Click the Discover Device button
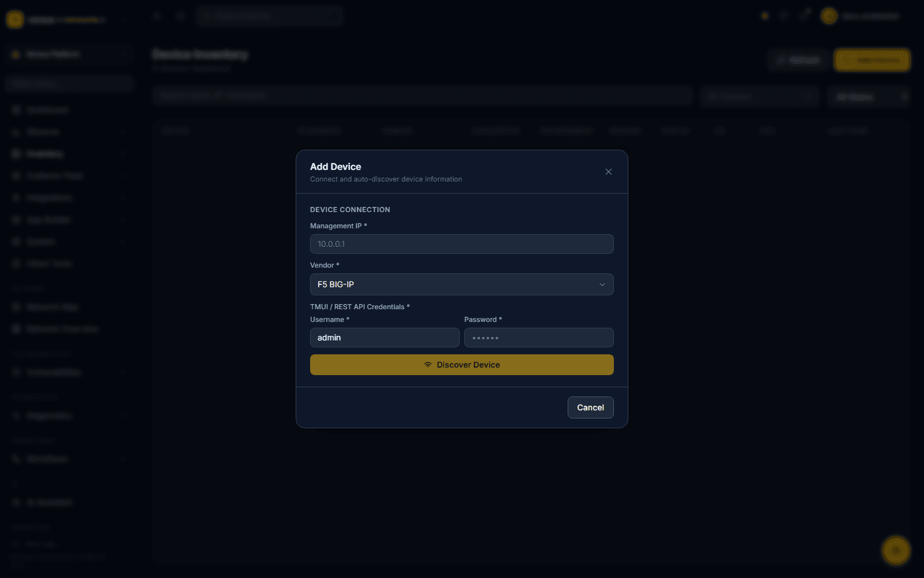924x578 pixels. pyautogui.click(x=461, y=365)
